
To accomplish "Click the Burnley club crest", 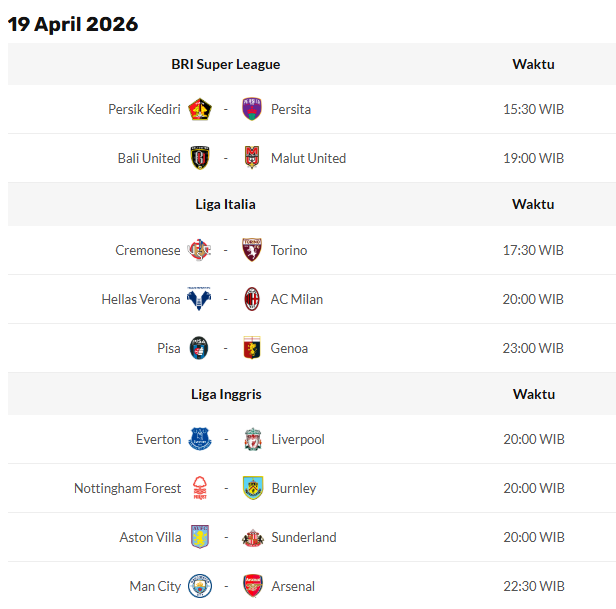I will coord(252,488).
